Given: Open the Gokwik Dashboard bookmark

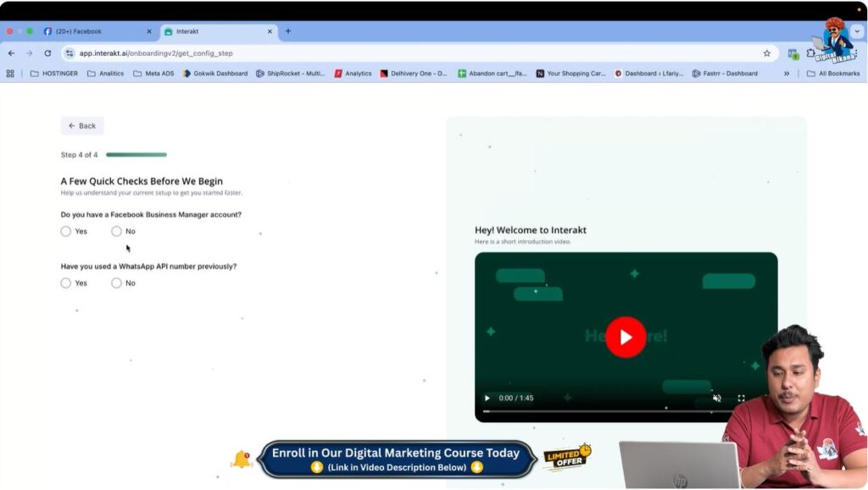Looking at the screenshot, I should 215,73.
